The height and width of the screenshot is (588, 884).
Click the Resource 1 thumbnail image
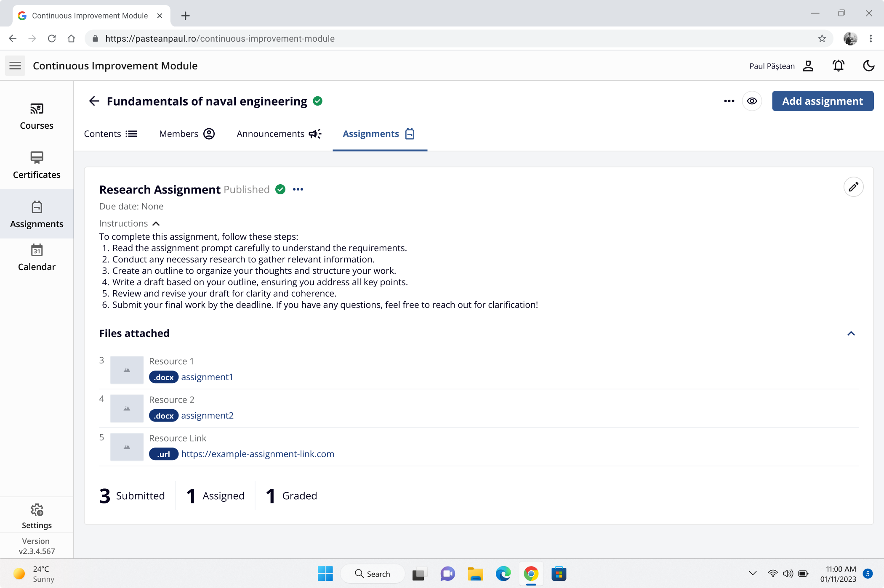coord(127,370)
